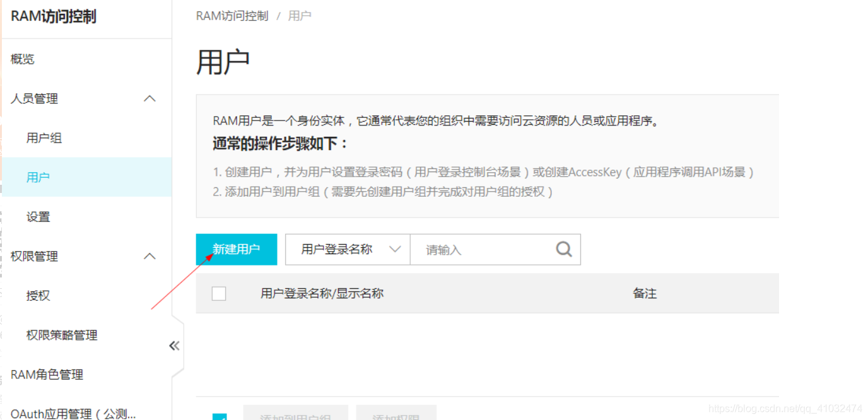Collapse the 权限管理 section
868x420 pixels.
150,256
